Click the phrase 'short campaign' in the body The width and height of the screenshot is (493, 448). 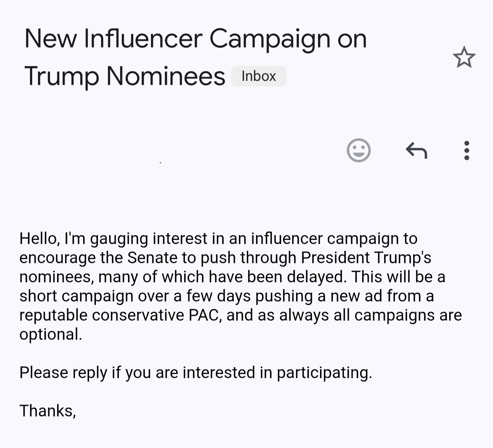point(76,296)
